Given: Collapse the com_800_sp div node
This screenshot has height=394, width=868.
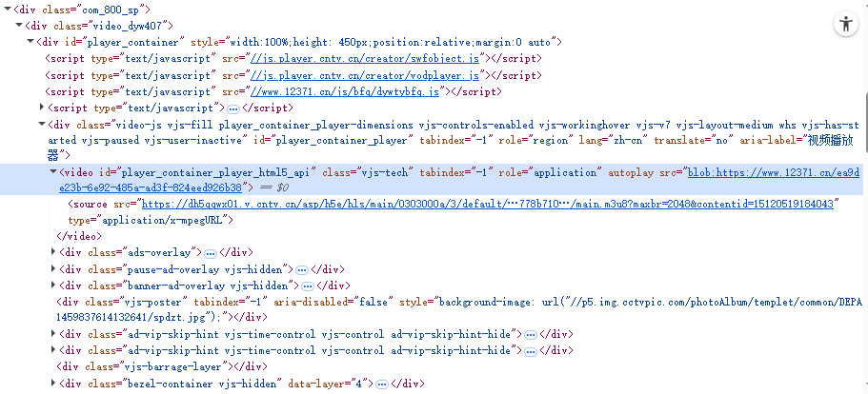Looking at the screenshot, I should (9, 10).
